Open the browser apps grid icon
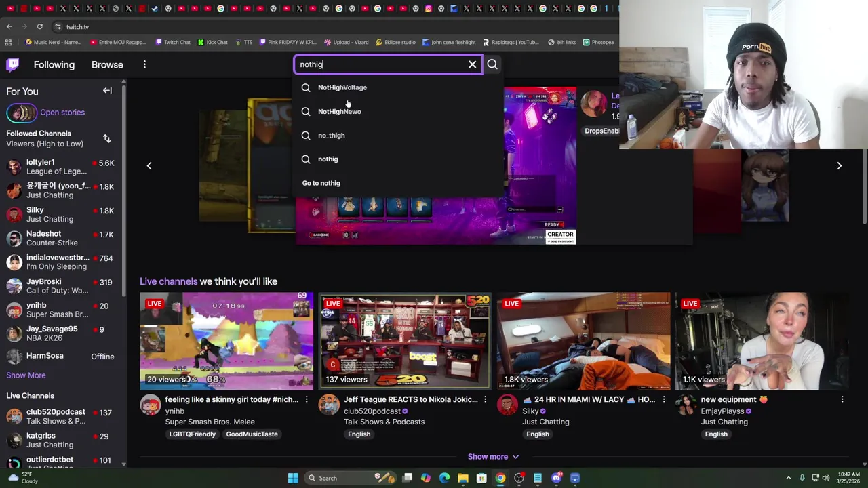 tap(8, 42)
